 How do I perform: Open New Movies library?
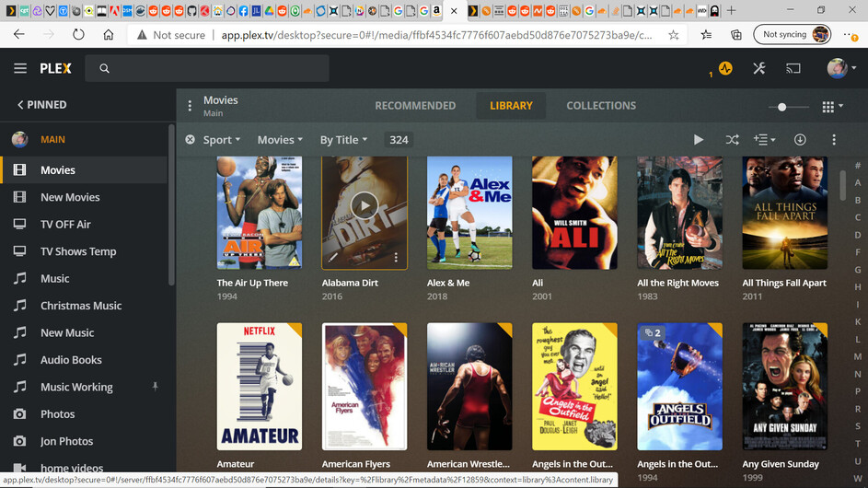84,197
